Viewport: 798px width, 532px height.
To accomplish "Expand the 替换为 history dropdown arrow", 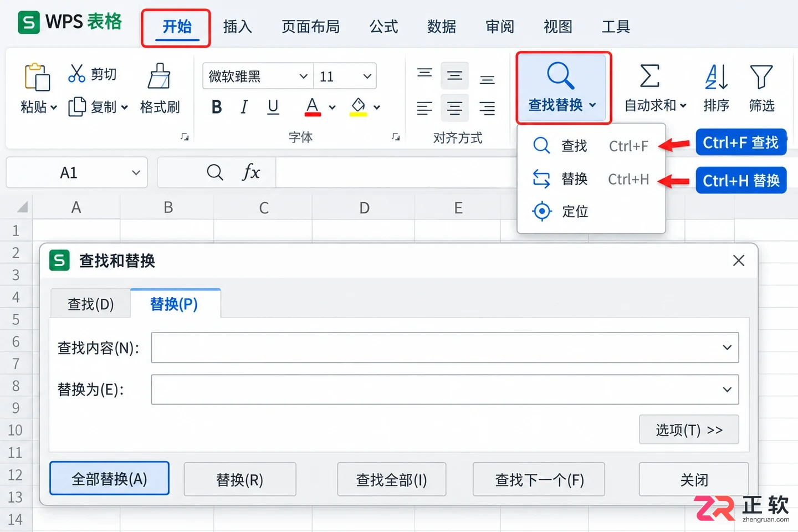I will coord(727,390).
